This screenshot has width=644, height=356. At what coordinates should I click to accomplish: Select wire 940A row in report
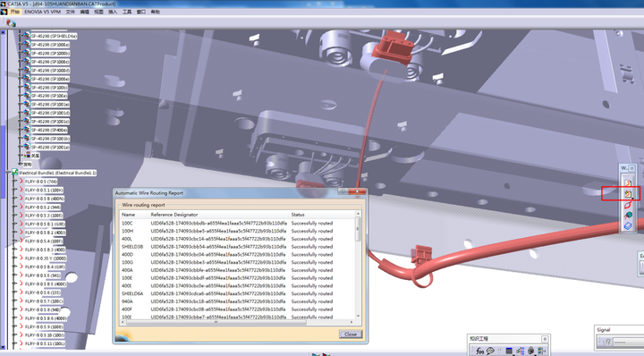[237, 301]
